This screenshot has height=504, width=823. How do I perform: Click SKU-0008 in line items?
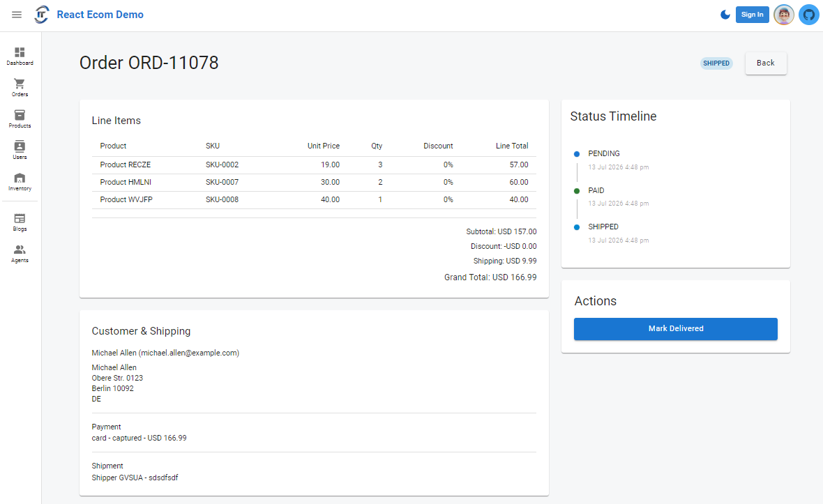point(222,199)
